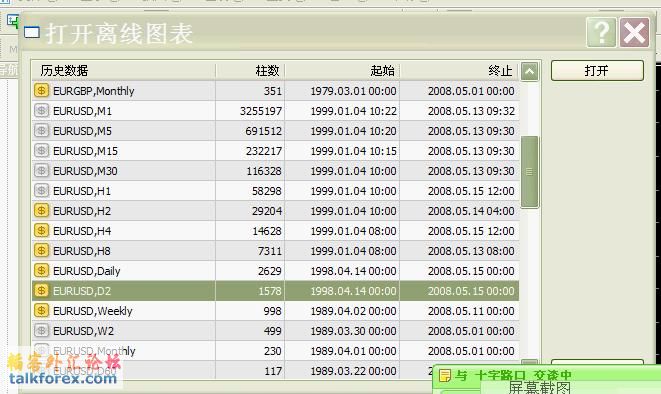Click the gold icon beside EURUSD,Weekly
661x394 pixels.
(x=41, y=311)
